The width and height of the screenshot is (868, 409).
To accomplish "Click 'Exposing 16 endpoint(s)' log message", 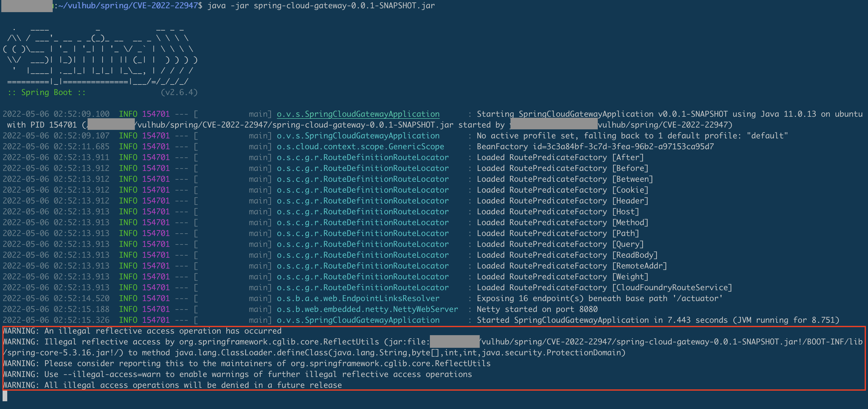I will pyautogui.click(x=599, y=298).
